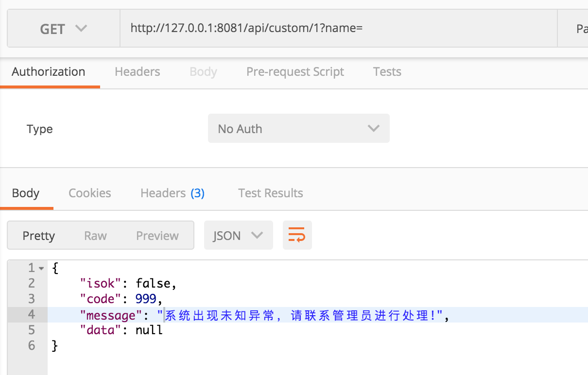The height and width of the screenshot is (375, 588).
Task: Click the disabled request Body tab
Action: (203, 72)
